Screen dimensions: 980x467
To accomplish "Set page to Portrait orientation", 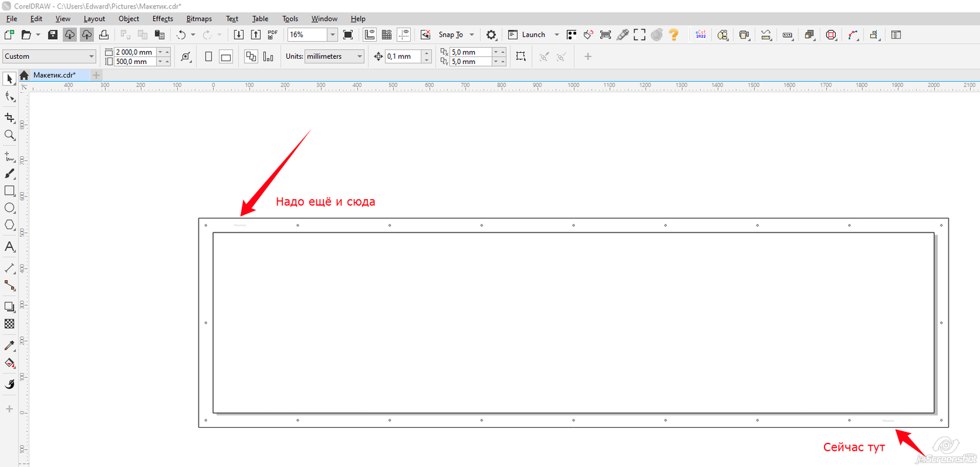I will (208, 57).
